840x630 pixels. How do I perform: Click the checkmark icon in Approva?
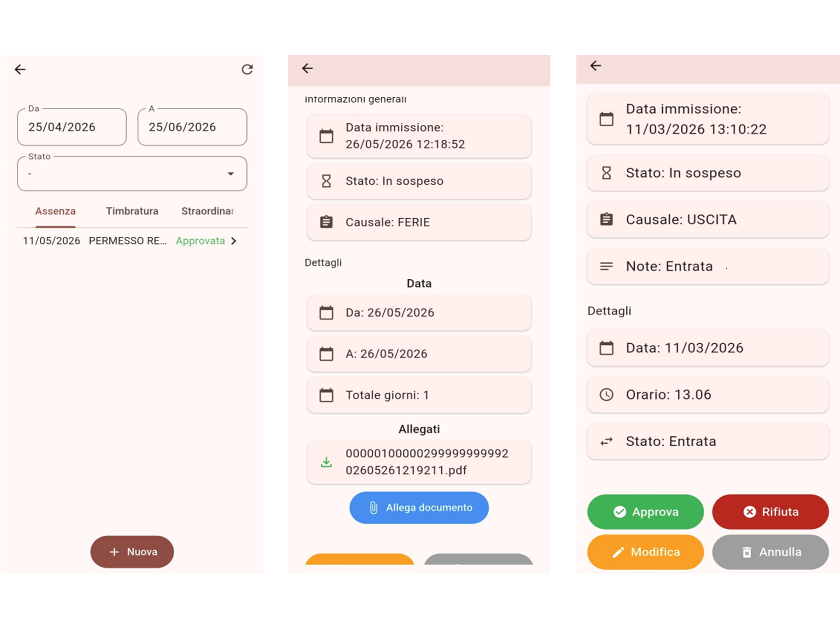pos(620,512)
